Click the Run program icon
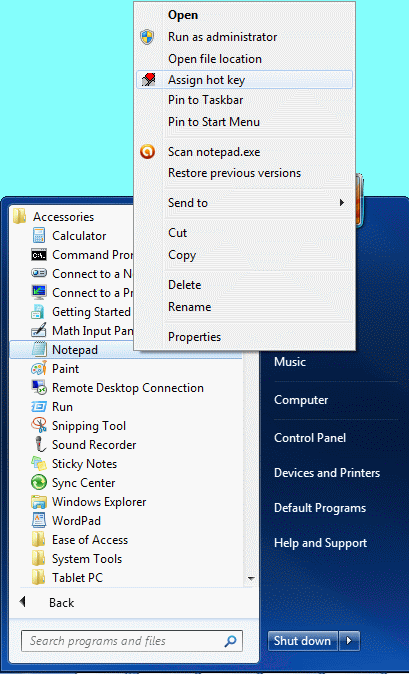This screenshot has width=409, height=674. point(39,407)
